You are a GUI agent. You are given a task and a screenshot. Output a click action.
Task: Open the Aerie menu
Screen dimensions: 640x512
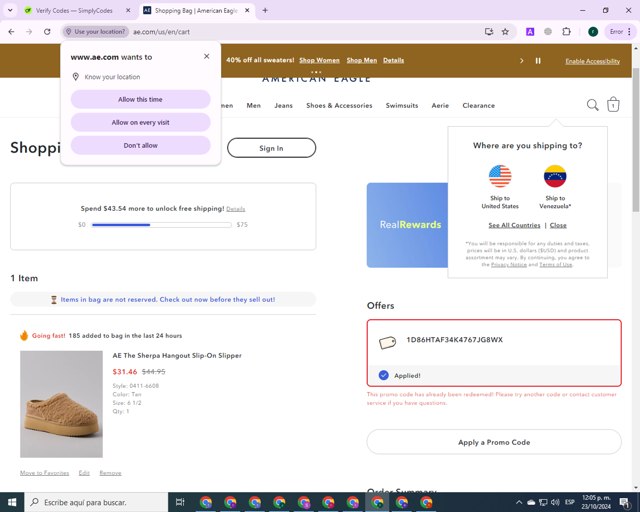(x=440, y=105)
